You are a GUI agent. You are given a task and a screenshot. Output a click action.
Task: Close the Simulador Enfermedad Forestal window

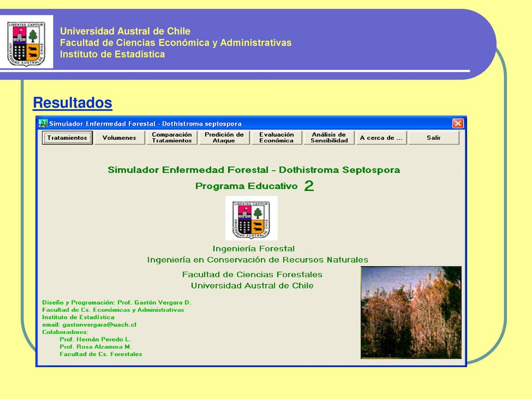coord(458,123)
